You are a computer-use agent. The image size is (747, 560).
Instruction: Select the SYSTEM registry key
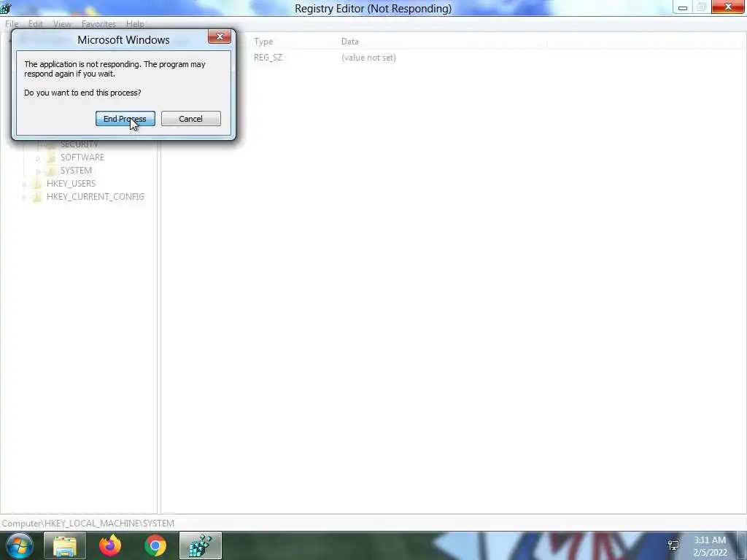tap(76, 171)
